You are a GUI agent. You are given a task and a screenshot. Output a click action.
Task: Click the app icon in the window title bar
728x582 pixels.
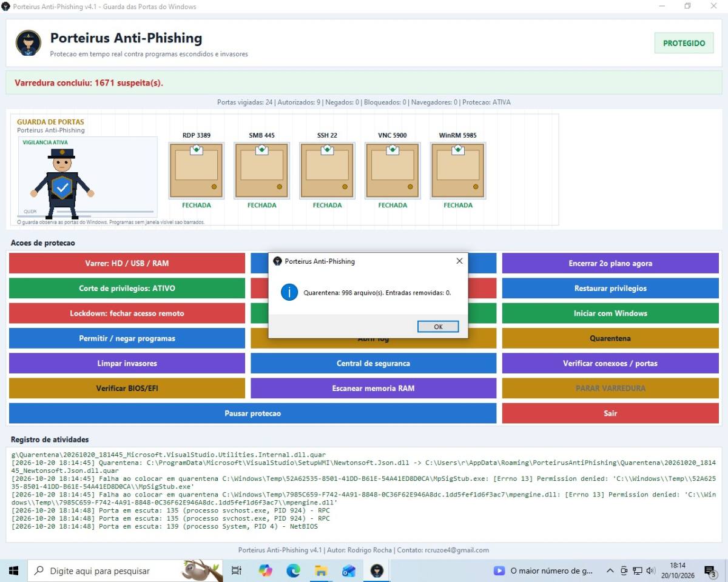coord(6,7)
